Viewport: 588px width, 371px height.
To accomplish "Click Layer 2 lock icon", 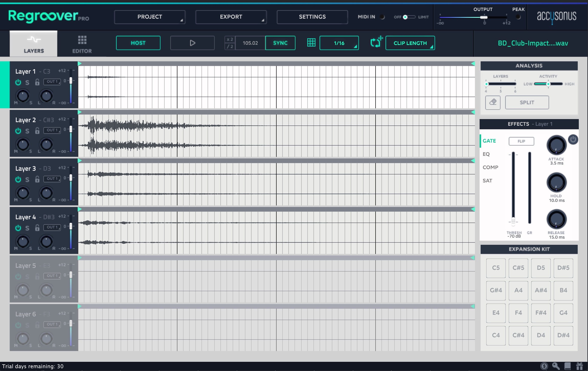I will click(x=37, y=131).
